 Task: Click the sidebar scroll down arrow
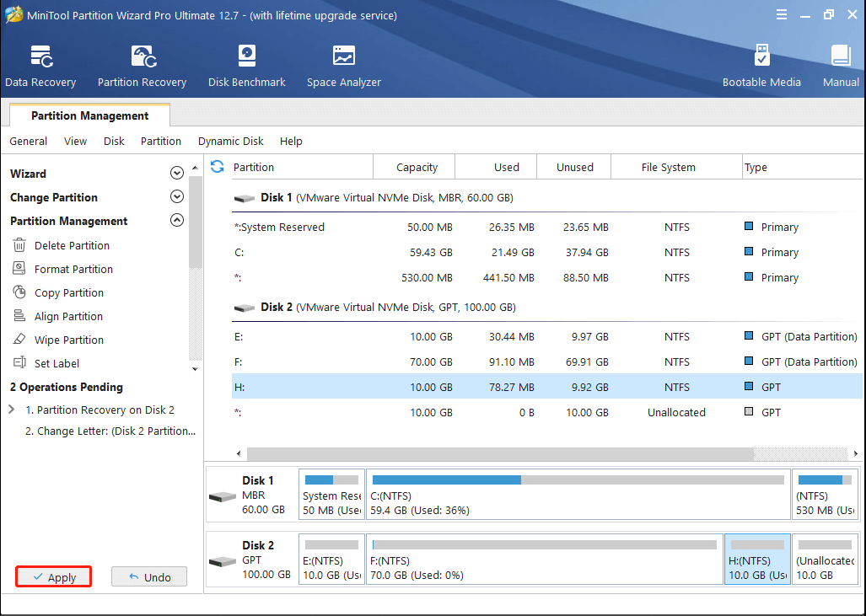(x=195, y=369)
